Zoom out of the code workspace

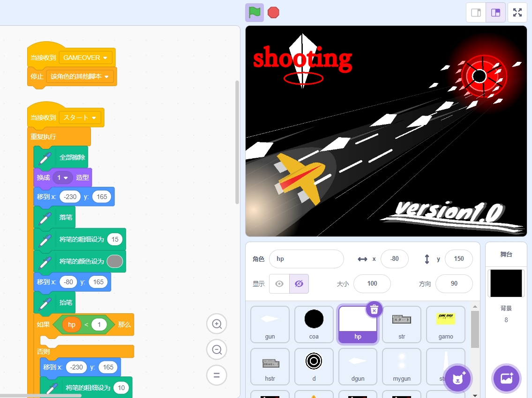217,349
